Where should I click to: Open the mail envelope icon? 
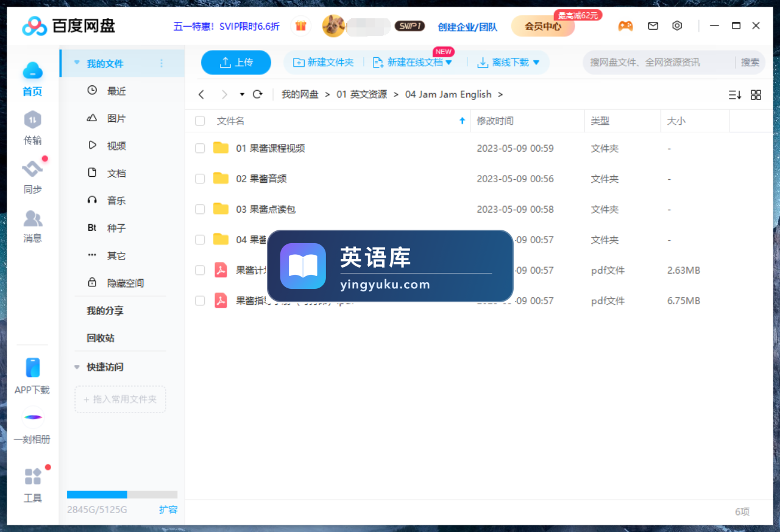point(653,26)
